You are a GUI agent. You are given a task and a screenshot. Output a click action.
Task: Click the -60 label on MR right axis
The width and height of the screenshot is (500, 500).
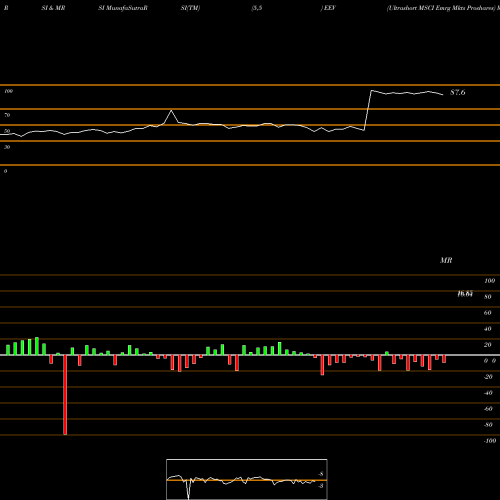tap(488, 409)
